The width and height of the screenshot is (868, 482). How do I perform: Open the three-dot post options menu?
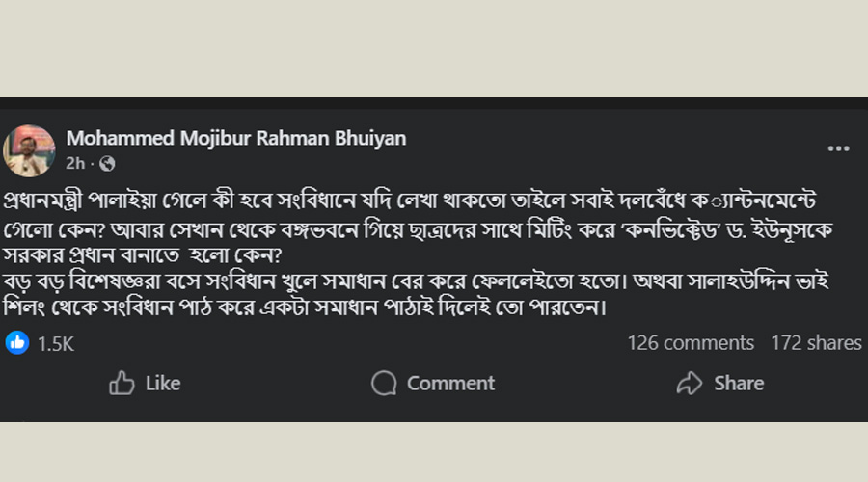click(838, 148)
